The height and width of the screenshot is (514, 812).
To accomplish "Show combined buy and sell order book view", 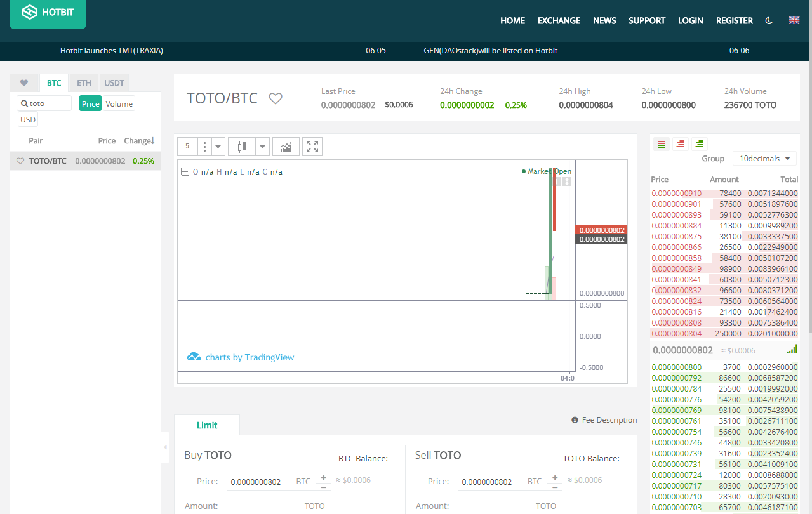I will click(x=661, y=144).
